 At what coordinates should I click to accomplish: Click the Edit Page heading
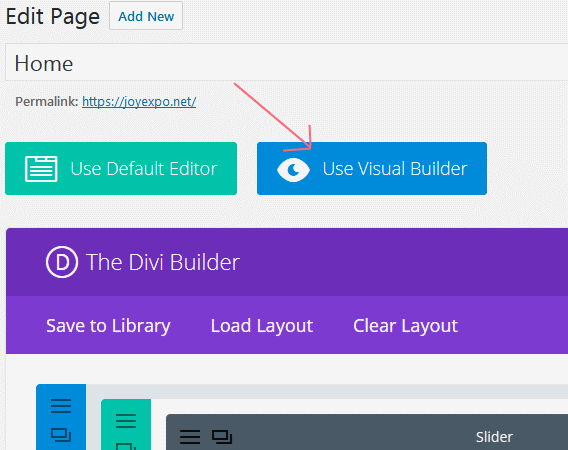pyautogui.click(x=53, y=17)
